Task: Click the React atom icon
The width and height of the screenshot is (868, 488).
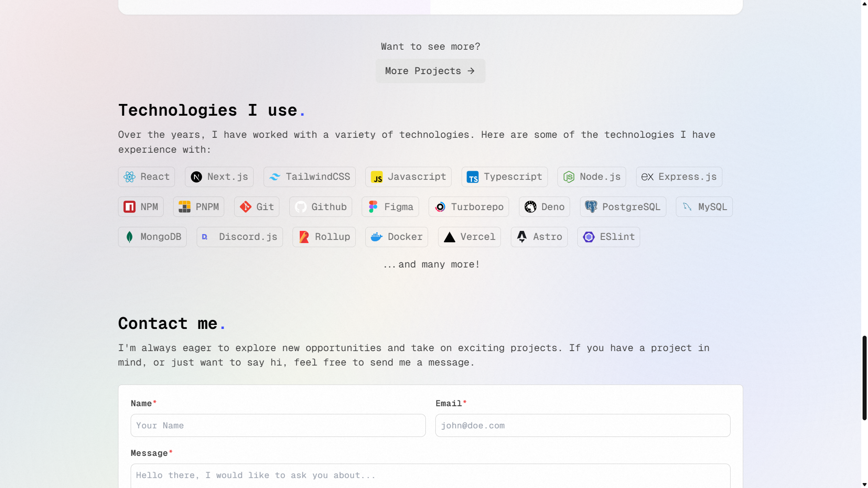Action: pos(129,177)
